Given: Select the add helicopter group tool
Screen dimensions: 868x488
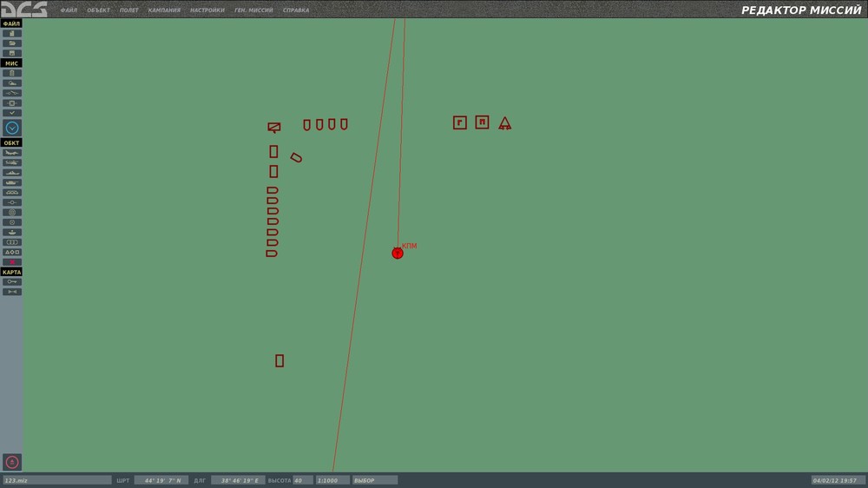Looking at the screenshot, I should tap(11, 163).
